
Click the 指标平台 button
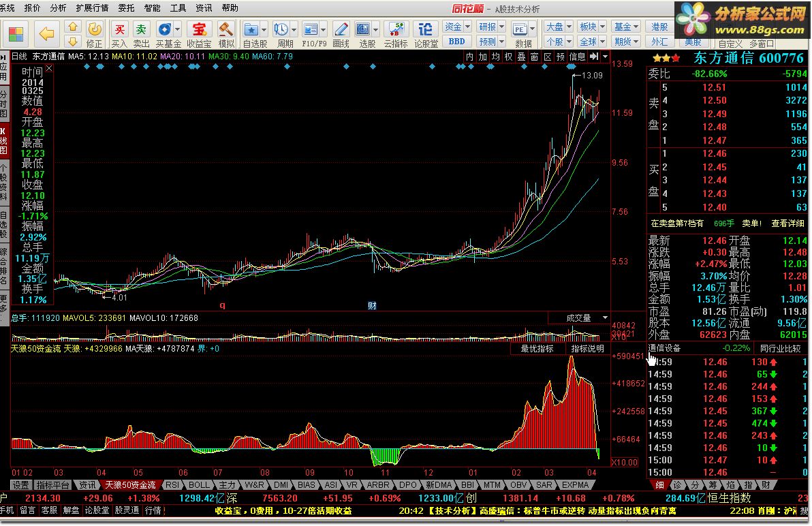coord(52,485)
